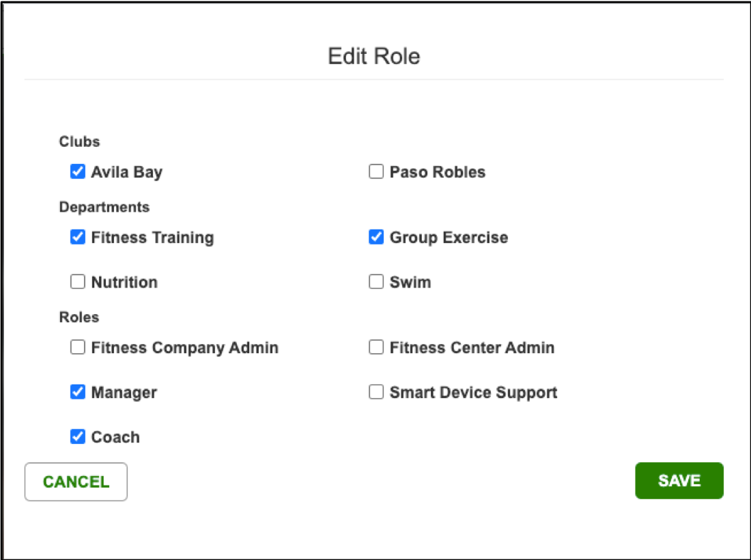Check the Fitness Company Admin role
Viewport: 751px width, 560px height.
[77, 347]
